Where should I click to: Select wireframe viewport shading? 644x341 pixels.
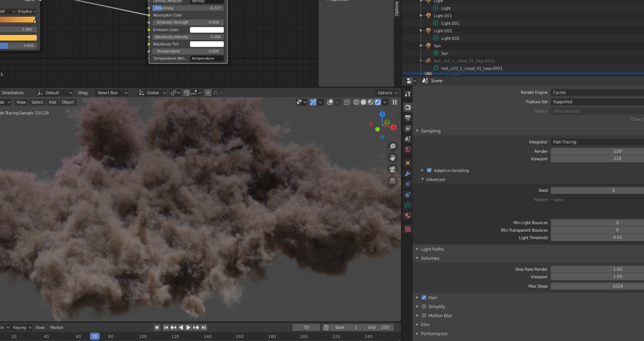pyautogui.click(x=356, y=102)
